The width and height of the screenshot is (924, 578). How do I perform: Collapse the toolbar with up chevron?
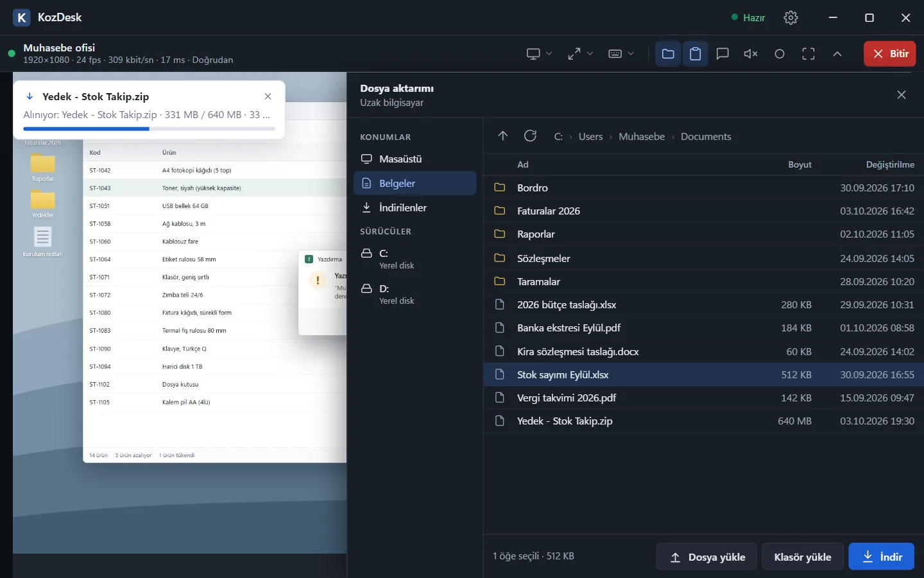click(837, 54)
